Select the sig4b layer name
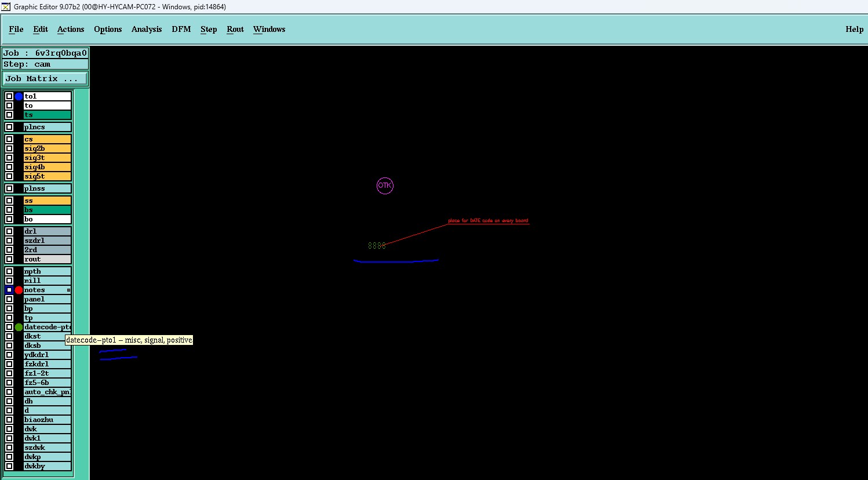This screenshot has width=868, height=480. click(48, 167)
